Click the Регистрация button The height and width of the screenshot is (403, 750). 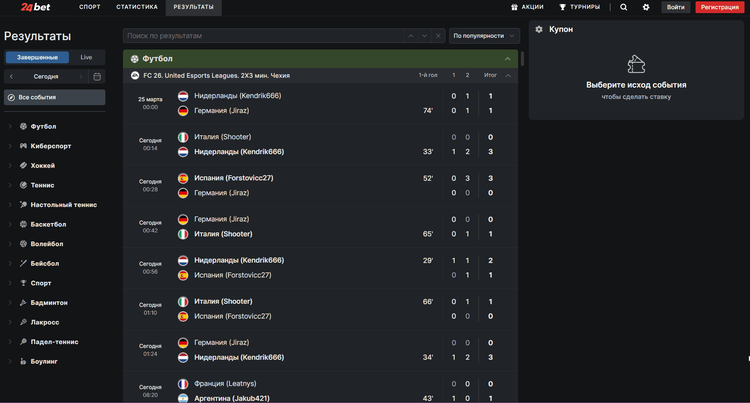[720, 7]
